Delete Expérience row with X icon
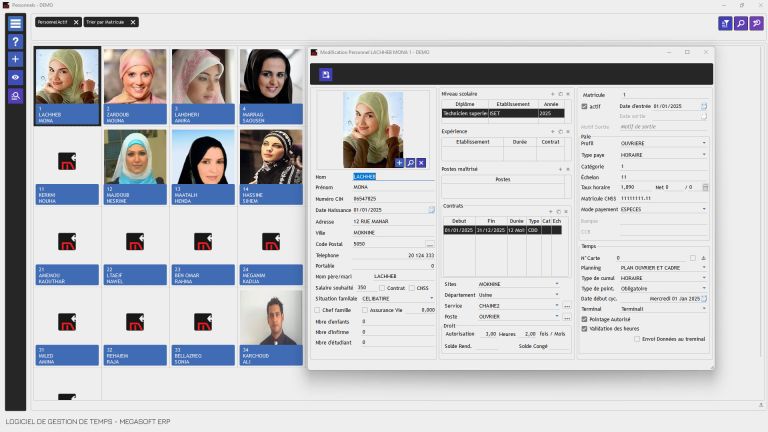 (568, 131)
